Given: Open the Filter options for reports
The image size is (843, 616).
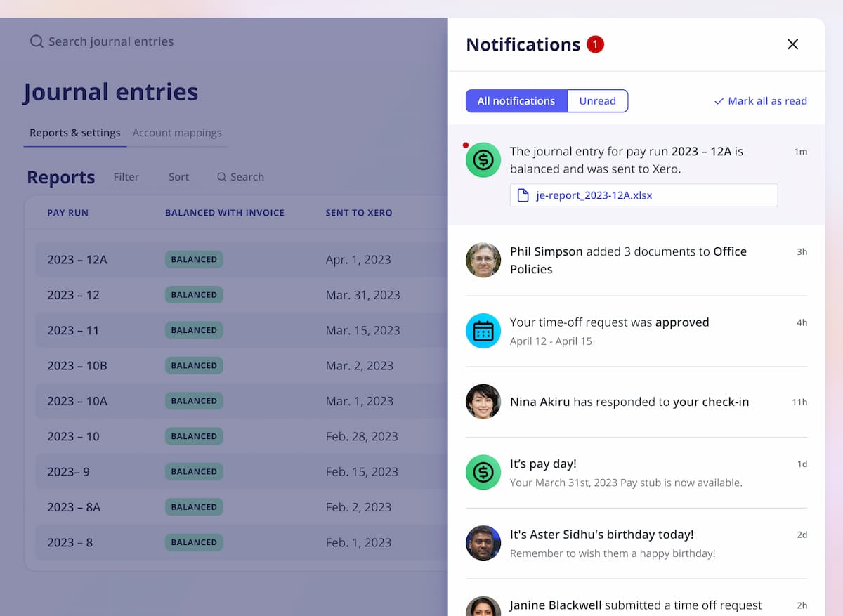Looking at the screenshot, I should 126,177.
